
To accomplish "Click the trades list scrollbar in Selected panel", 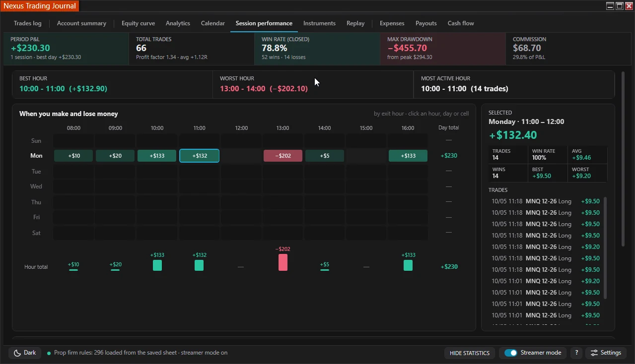I will (605, 248).
